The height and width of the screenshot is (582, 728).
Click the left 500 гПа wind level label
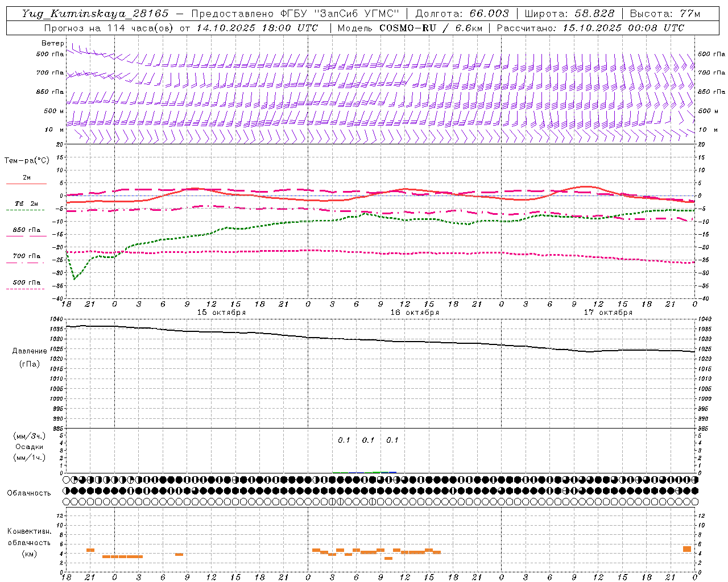tap(50, 54)
